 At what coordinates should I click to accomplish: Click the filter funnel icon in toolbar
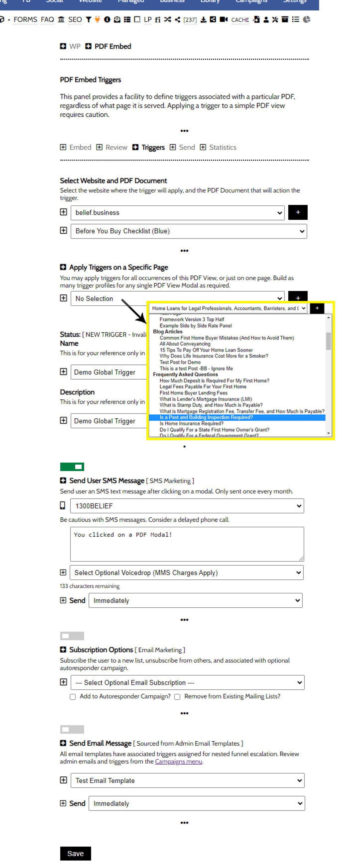pos(88,19)
